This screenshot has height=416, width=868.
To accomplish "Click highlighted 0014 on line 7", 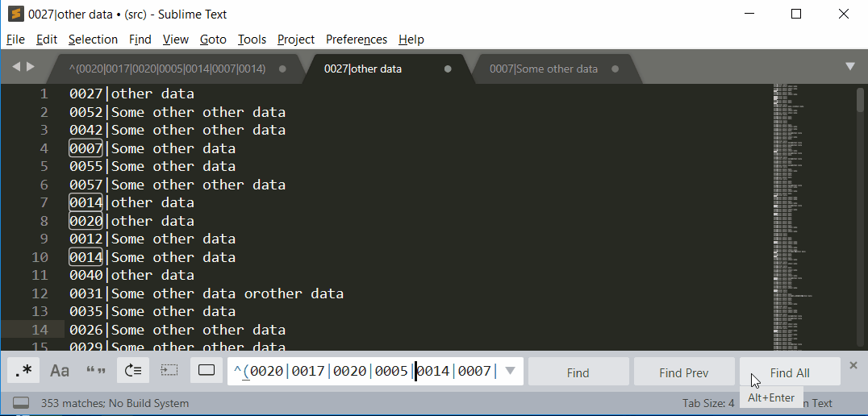I will 86,202.
